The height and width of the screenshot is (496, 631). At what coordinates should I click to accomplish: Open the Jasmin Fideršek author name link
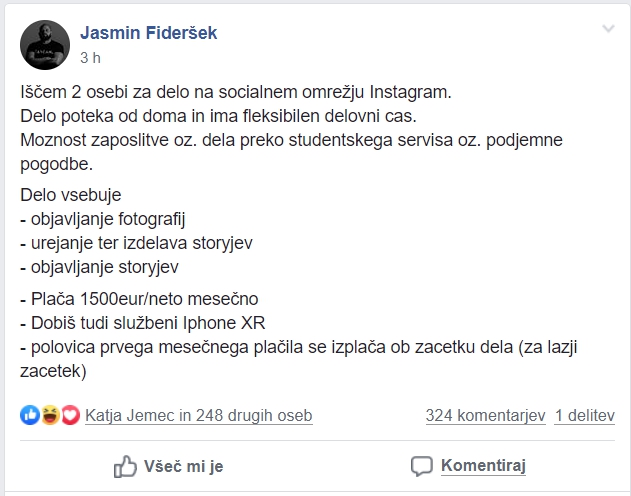tap(148, 33)
